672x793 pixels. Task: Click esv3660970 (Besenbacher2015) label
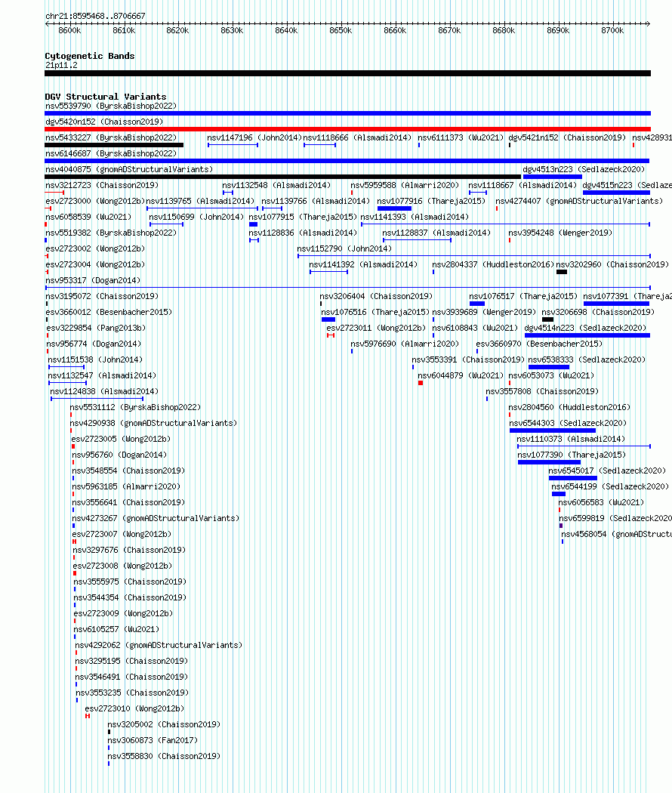pyautogui.click(x=539, y=344)
